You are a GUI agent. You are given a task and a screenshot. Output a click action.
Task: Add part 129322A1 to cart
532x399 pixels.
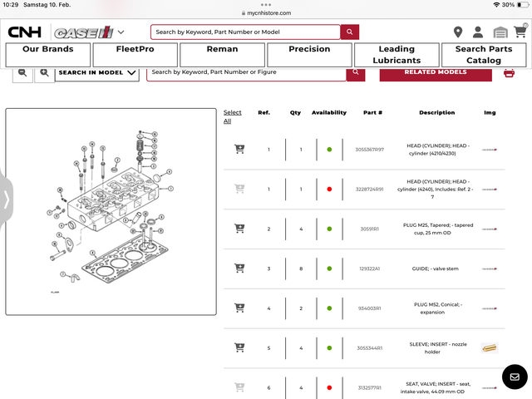click(x=239, y=268)
